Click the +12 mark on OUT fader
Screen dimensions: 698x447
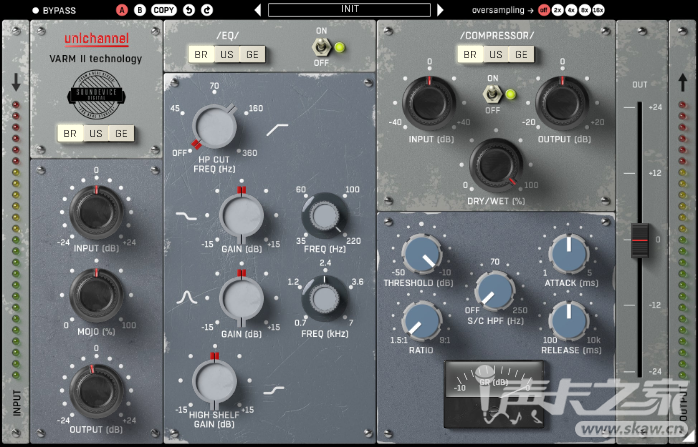655,173
